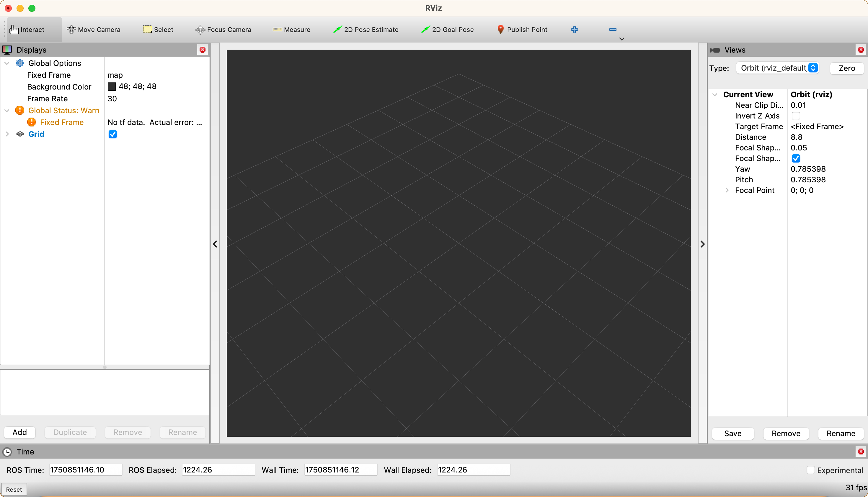Click the blue plus add-tool icon
Viewport: 868px width, 497px height.
[x=574, y=30]
